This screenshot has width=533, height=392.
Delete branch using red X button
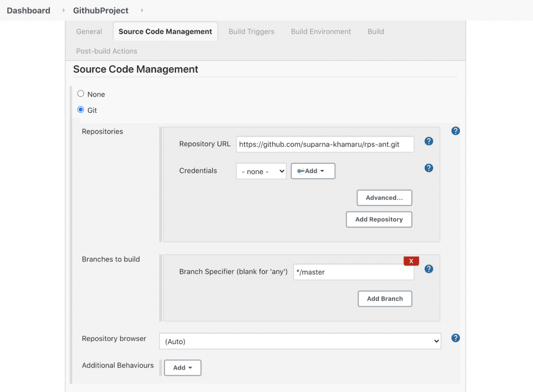(x=411, y=261)
